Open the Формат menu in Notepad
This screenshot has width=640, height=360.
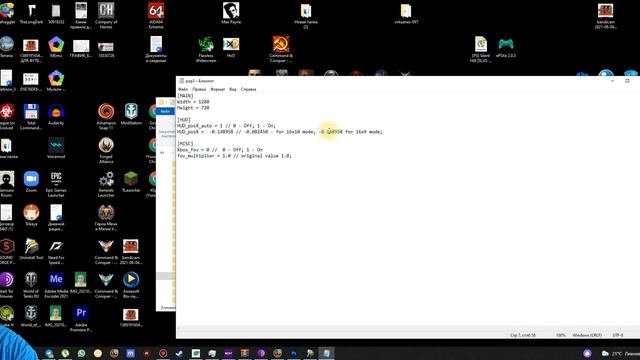pyautogui.click(x=218, y=89)
